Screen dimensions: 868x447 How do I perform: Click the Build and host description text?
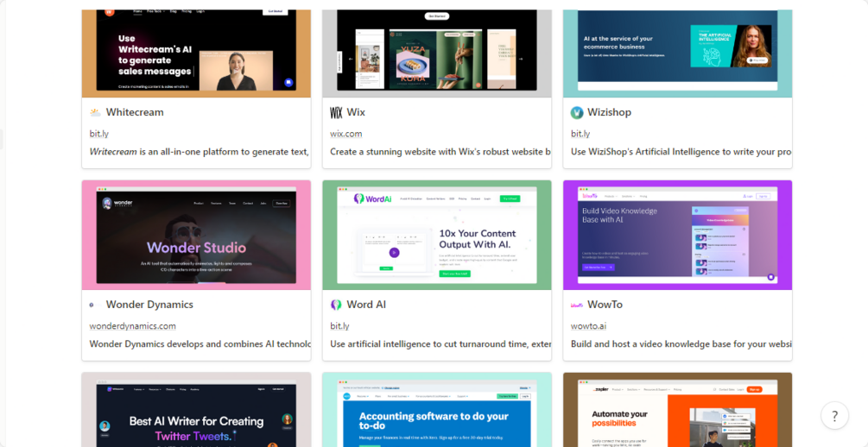(681, 344)
